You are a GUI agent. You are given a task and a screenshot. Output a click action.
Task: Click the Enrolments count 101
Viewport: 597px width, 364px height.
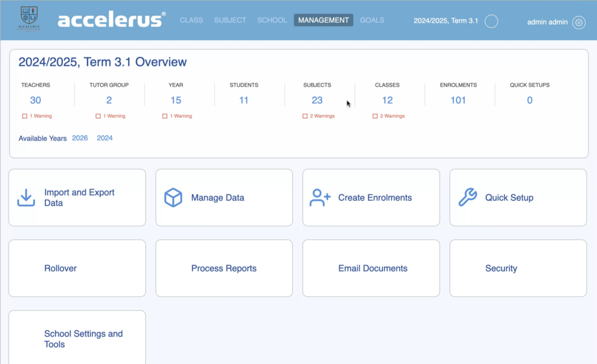coord(458,100)
